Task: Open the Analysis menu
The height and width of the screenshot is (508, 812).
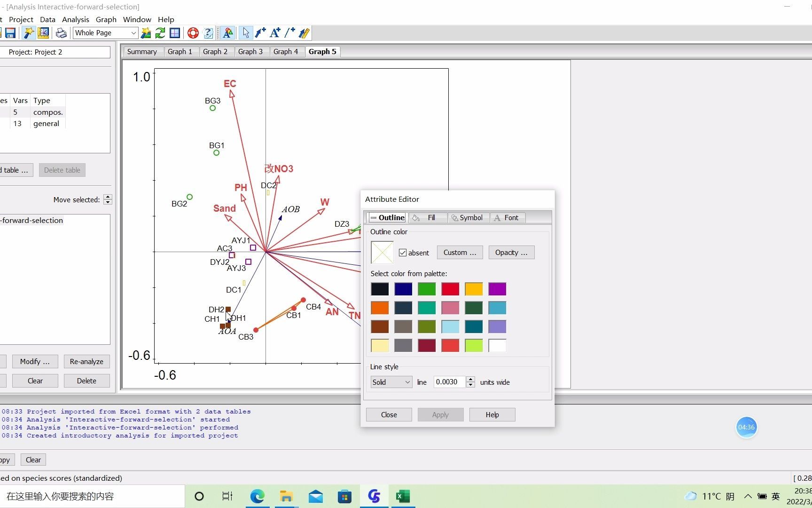Action: coord(76,19)
